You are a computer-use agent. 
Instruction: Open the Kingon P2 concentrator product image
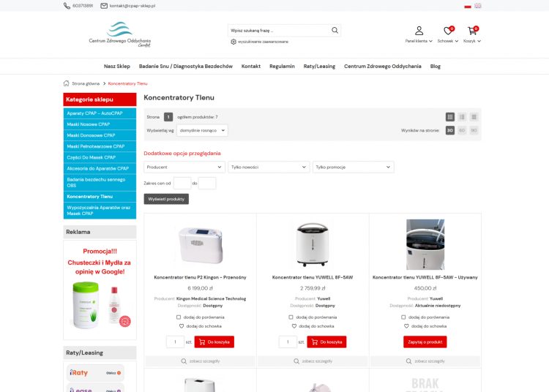click(200, 243)
